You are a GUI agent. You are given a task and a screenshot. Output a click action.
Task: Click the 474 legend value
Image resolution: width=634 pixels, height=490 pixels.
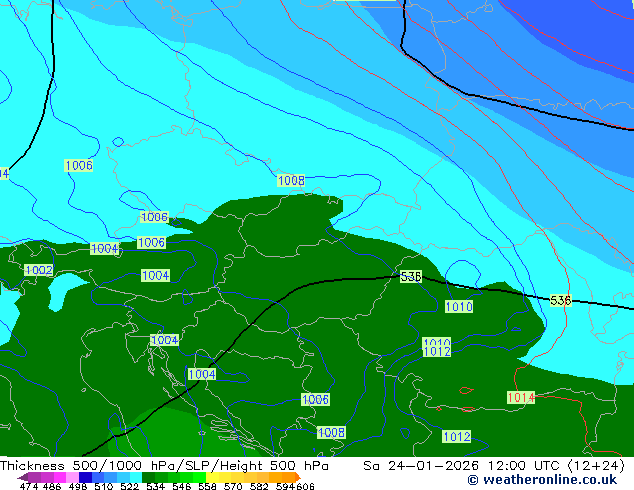29,486
